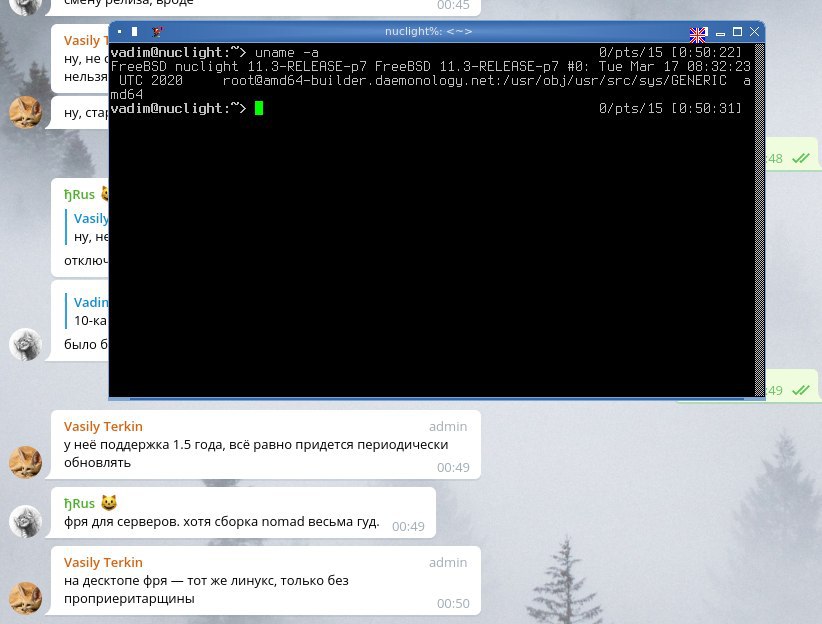The height and width of the screenshot is (624, 822).
Task: Click the terminal application icon in titlebar
Action: coord(157,32)
